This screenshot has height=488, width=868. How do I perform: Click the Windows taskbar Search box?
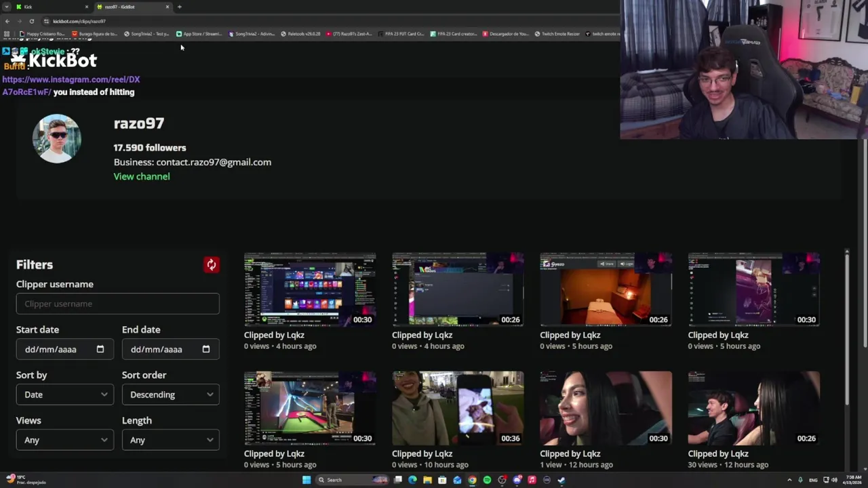click(x=351, y=480)
